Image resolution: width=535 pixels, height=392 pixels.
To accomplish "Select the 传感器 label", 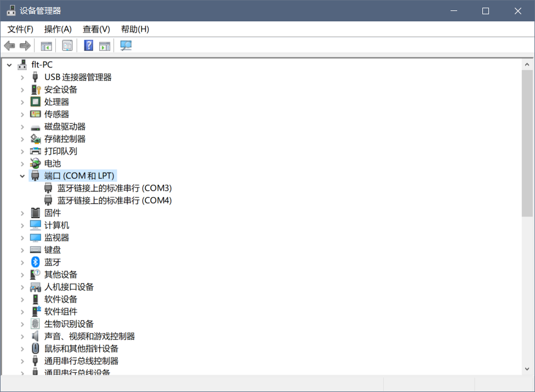I will coord(56,114).
